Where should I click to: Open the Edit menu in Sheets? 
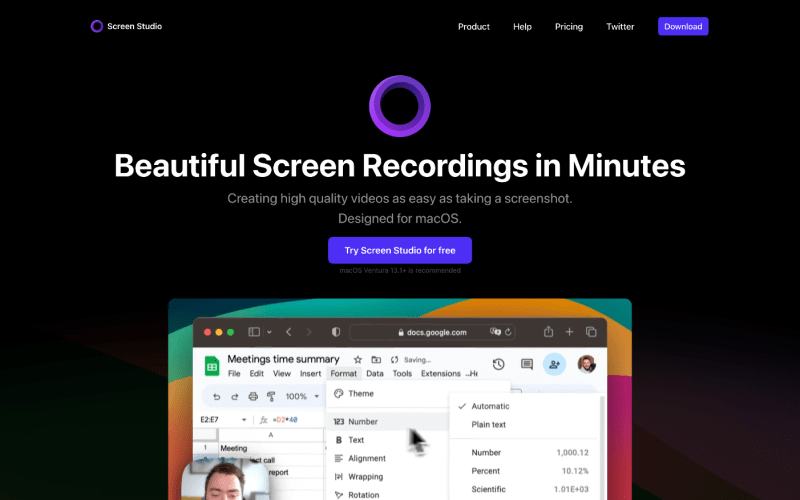257,373
